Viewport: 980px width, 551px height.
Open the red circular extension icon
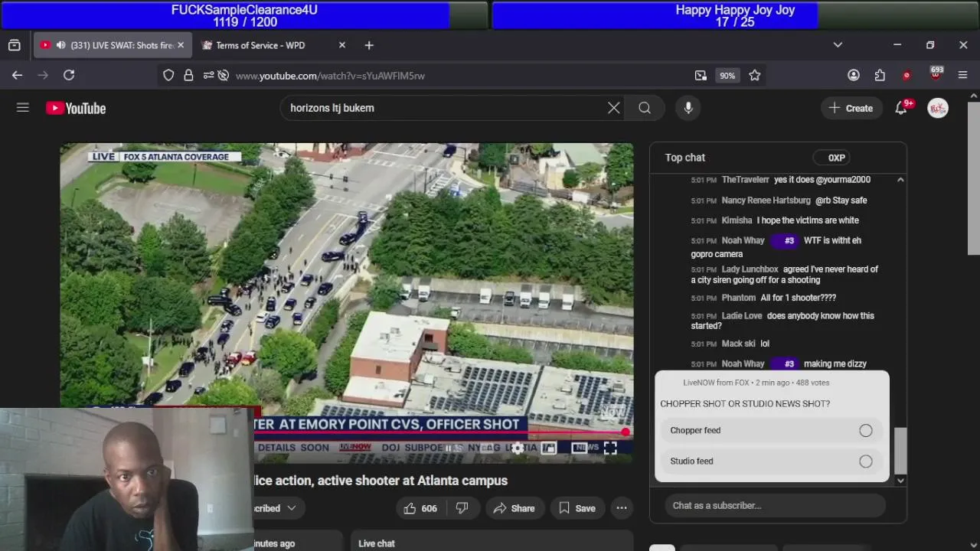[x=907, y=75]
